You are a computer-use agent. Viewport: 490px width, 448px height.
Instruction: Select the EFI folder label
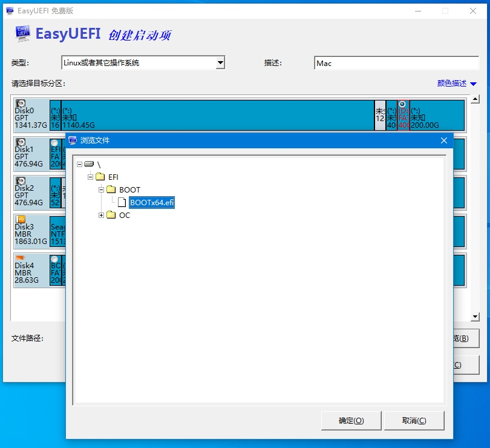113,177
